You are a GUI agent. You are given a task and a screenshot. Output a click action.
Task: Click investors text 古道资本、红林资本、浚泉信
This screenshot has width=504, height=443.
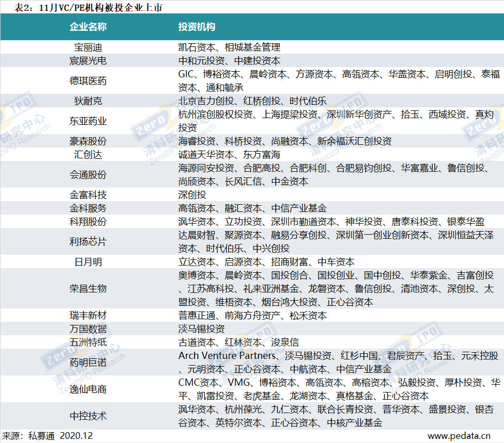coord(239,342)
